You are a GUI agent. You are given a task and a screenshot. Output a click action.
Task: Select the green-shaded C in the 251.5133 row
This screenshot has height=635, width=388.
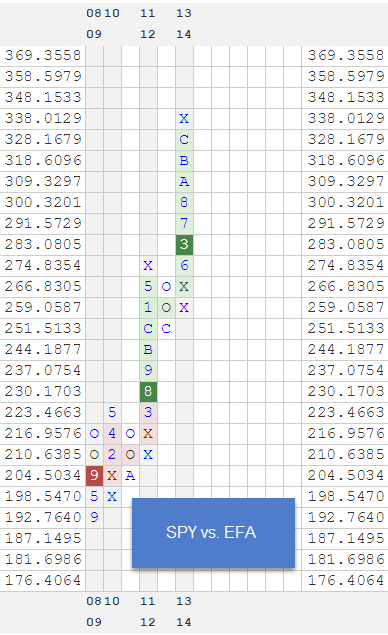tap(148, 328)
